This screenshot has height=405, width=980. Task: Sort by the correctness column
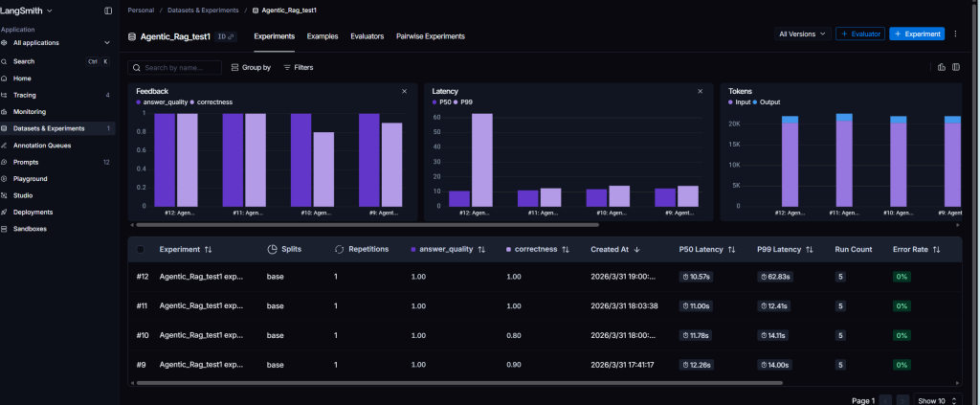538,249
